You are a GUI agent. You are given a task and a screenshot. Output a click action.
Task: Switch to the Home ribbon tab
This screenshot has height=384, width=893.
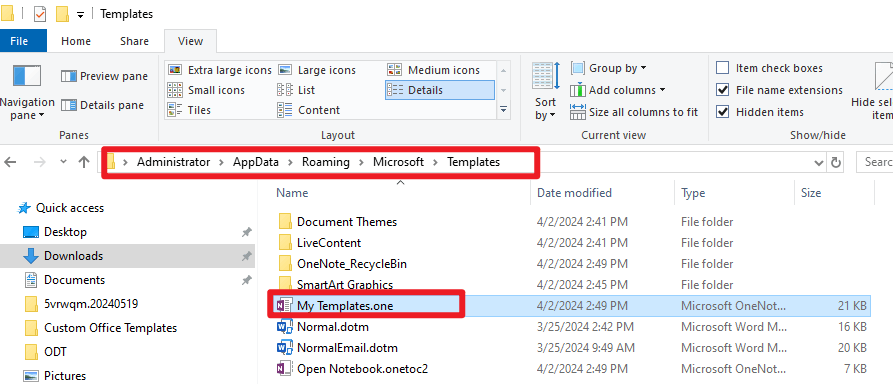76,41
